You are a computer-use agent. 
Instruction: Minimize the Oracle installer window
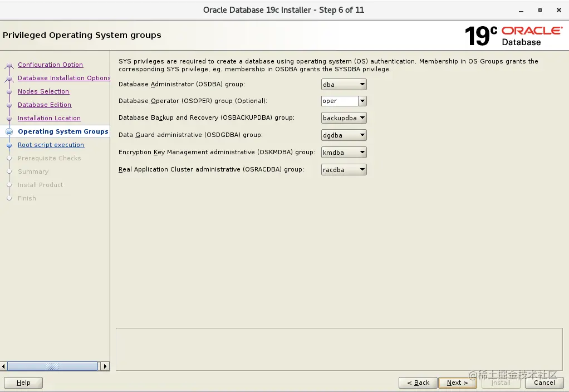521,11
